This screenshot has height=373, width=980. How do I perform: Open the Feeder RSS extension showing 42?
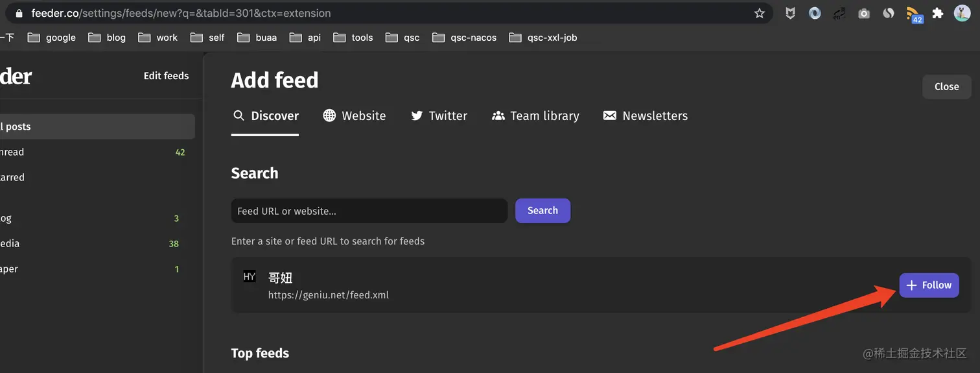(914, 15)
